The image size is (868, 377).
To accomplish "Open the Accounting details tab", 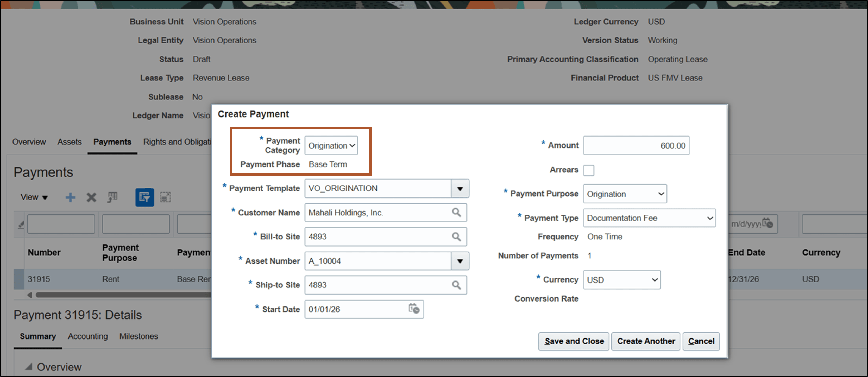I will click(x=88, y=336).
